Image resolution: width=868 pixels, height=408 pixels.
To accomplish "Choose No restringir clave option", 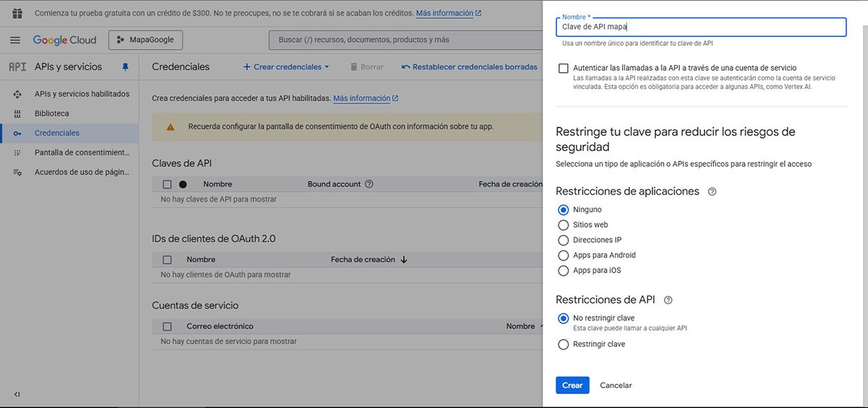I will [563, 318].
